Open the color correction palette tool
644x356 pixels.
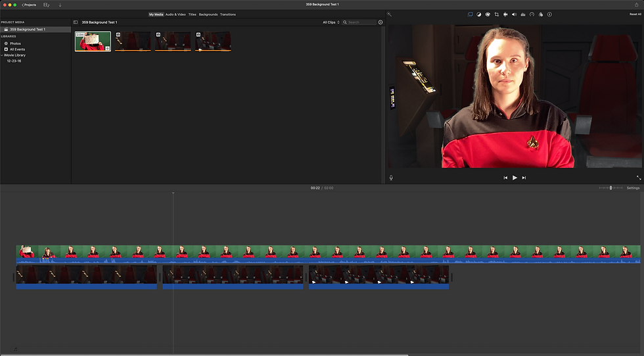(x=488, y=14)
